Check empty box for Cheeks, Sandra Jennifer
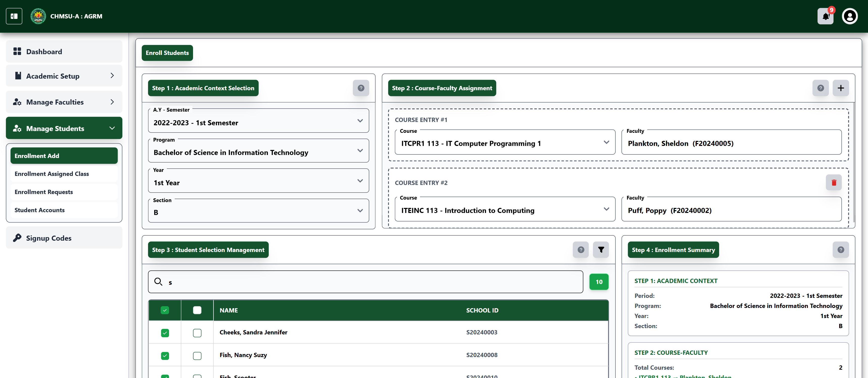Viewport: 868px width, 378px height. click(x=197, y=333)
